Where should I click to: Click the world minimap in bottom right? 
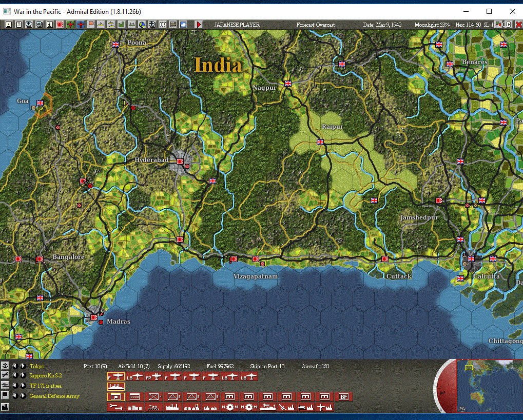(x=489, y=386)
